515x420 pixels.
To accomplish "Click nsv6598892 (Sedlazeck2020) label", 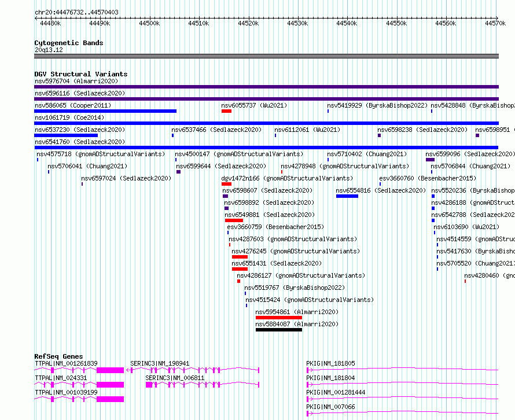I will pos(269,202).
